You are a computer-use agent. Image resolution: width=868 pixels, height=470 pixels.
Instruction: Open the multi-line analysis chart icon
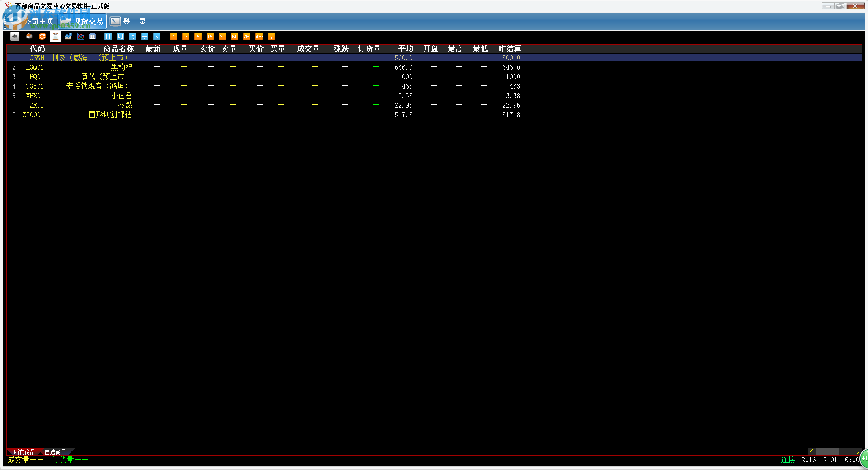[x=80, y=37]
